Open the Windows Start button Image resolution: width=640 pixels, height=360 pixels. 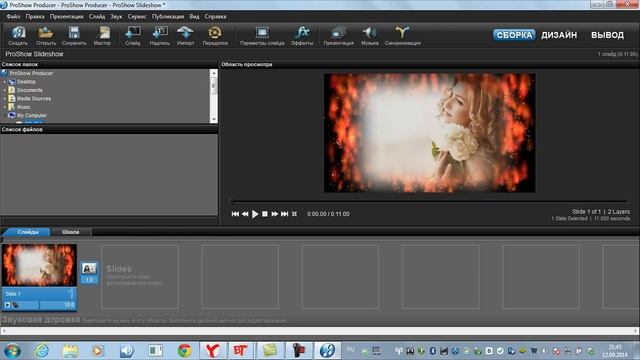pos(12,351)
